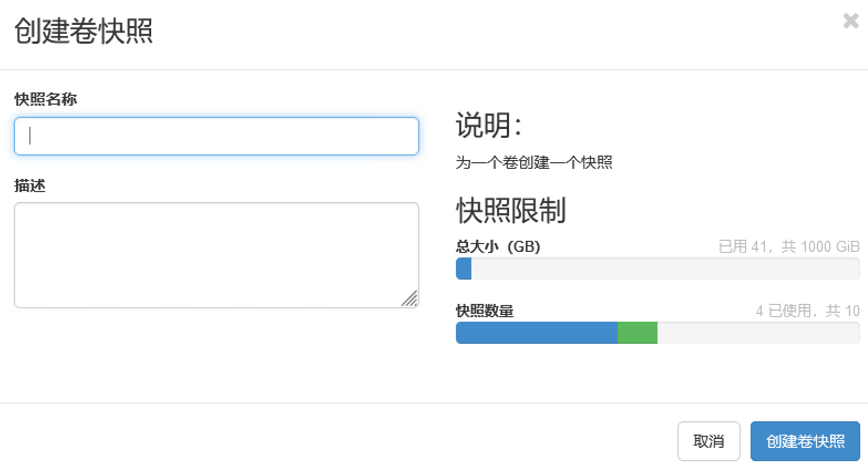Viewport: 868px width, 470px height.
Task: Click the 快照限制 heading
Action: 511,210
